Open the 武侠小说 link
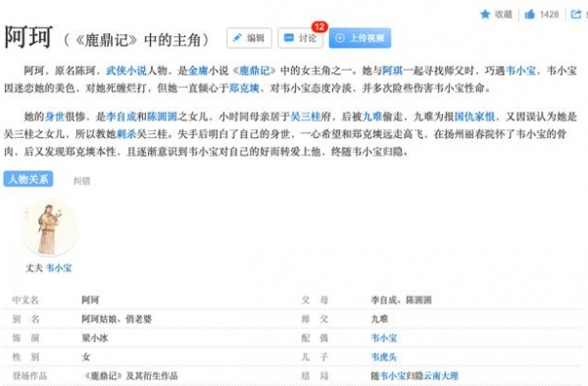The image size is (588, 386). 126,71
